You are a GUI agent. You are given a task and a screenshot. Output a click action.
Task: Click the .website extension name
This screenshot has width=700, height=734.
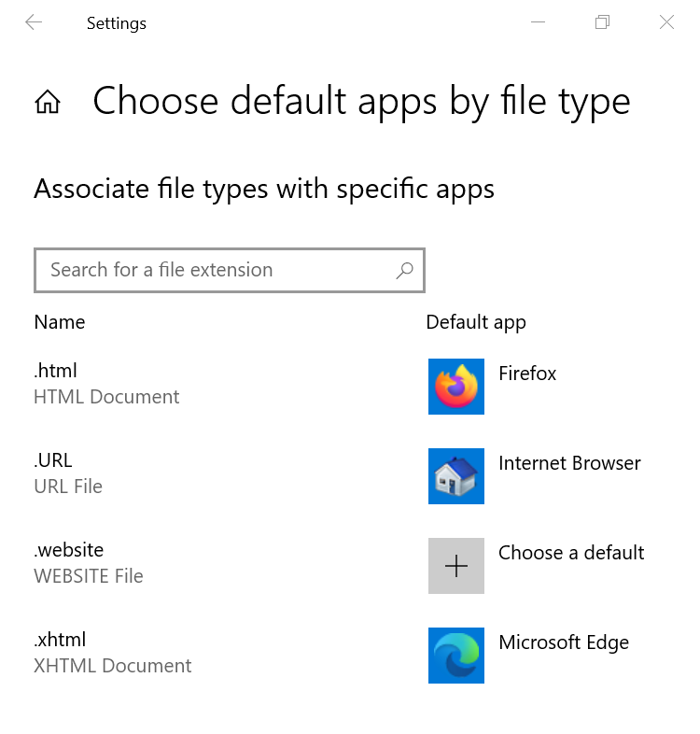pyautogui.click(x=69, y=550)
